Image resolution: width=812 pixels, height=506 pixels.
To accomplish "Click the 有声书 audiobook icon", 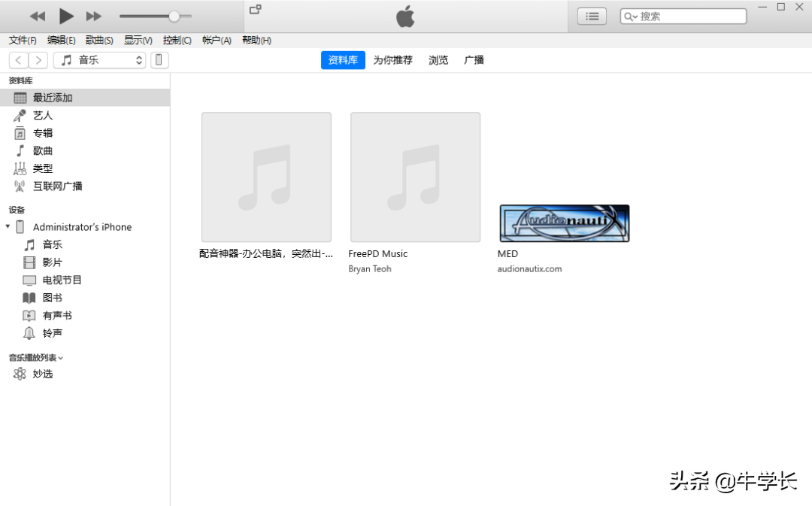I will (29, 316).
